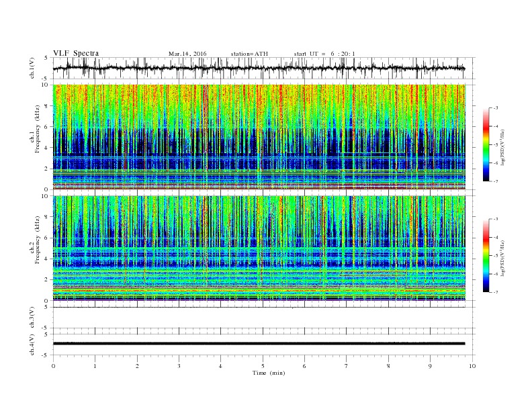Click the "-5" tick on ch.1 color bar

click(496, 145)
